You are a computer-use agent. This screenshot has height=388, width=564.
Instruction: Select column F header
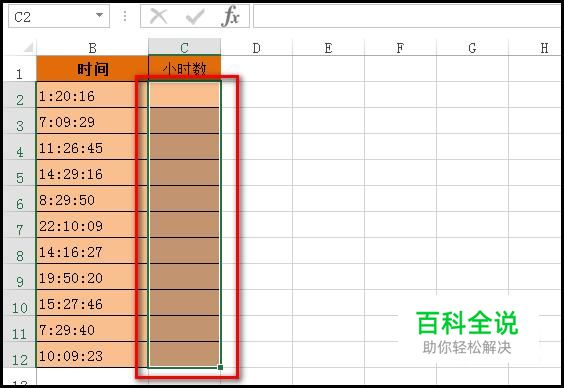pos(400,48)
